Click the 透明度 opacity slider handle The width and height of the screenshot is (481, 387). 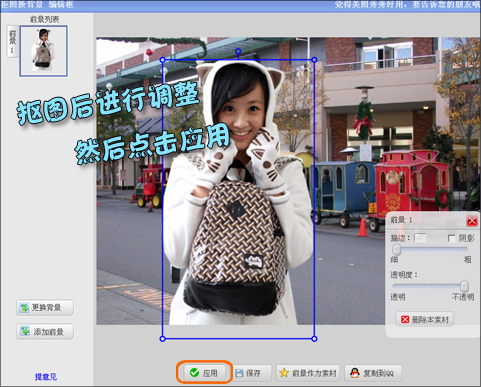[x=464, y=286]
